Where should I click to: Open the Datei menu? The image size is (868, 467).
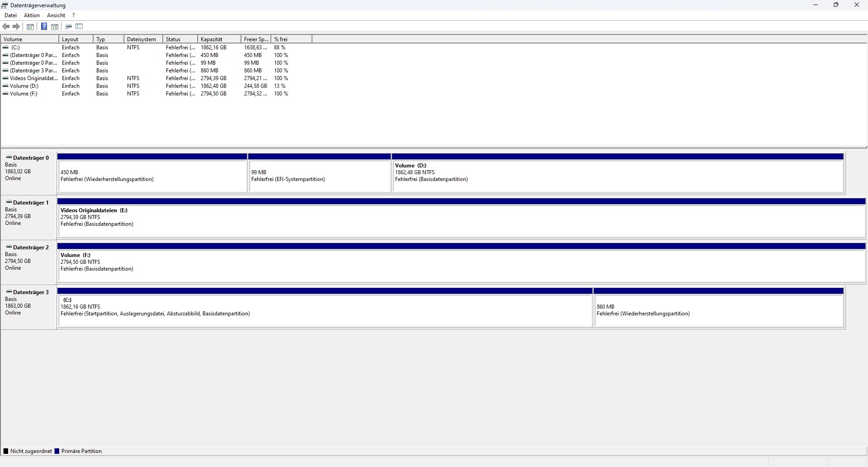pyautogui.click(x=10, y=15)
